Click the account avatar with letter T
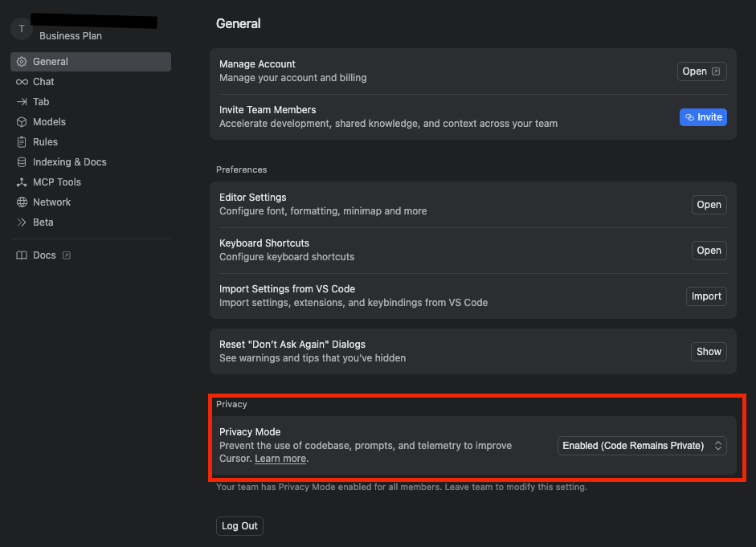Image resolution: width=756 pixels, height=547 pixels. (x=22, y=29)
